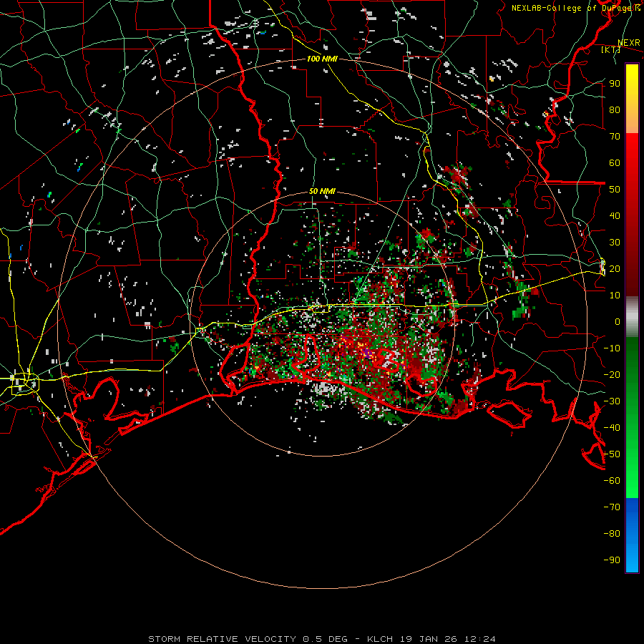Click the 30 value on the velocity scale

click(615, 243)
